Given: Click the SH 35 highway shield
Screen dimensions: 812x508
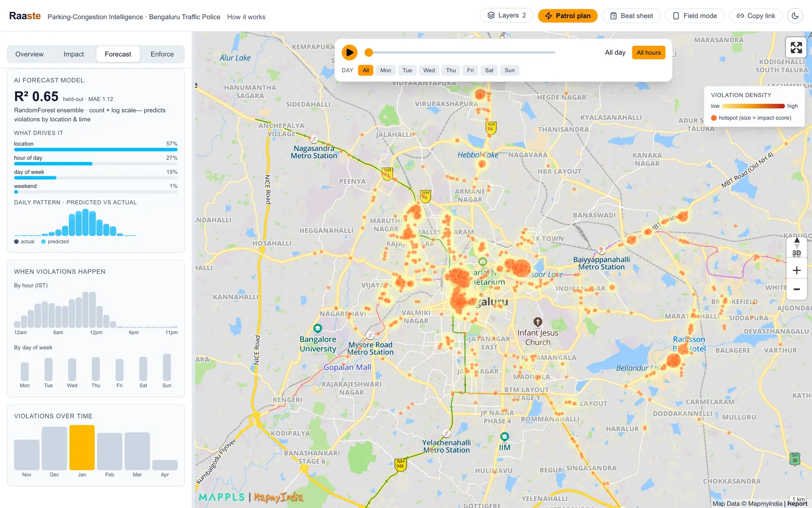Looking at the screenshot, I should [795, 459].
